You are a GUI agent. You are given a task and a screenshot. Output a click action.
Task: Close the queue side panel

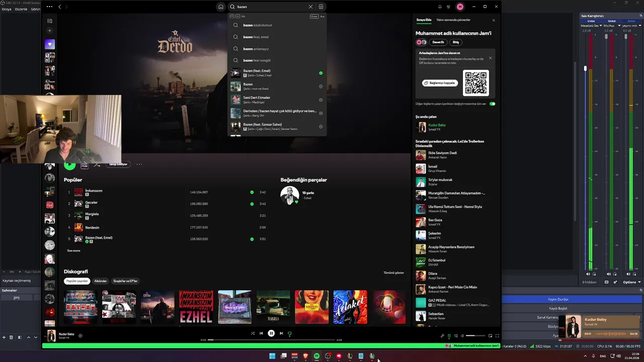pos(494,20)
